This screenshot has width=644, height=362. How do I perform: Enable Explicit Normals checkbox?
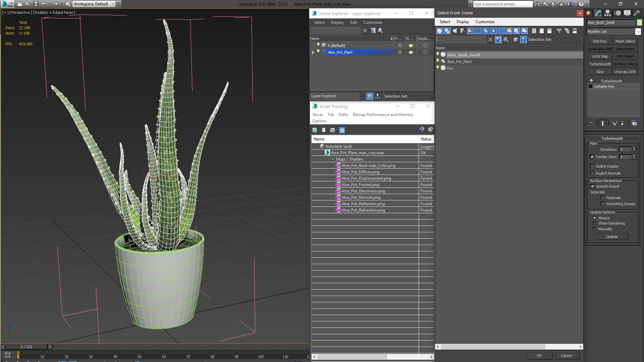[592, 173]
